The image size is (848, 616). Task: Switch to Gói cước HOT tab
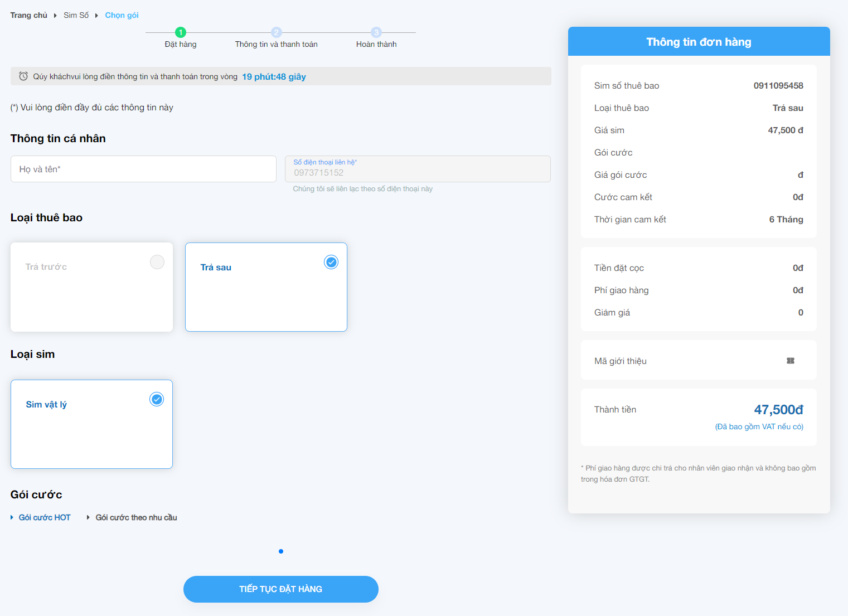(45, 517)
